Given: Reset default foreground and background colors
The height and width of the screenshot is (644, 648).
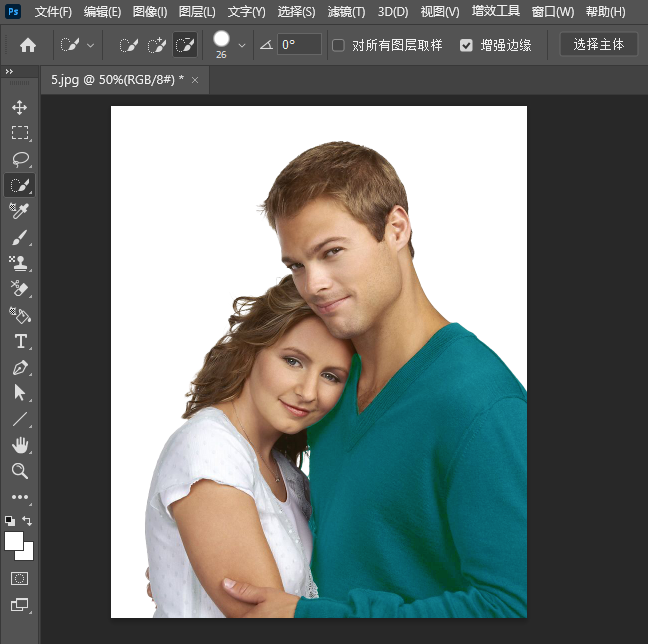Looking at the screenshot, I should click(10, 521).
